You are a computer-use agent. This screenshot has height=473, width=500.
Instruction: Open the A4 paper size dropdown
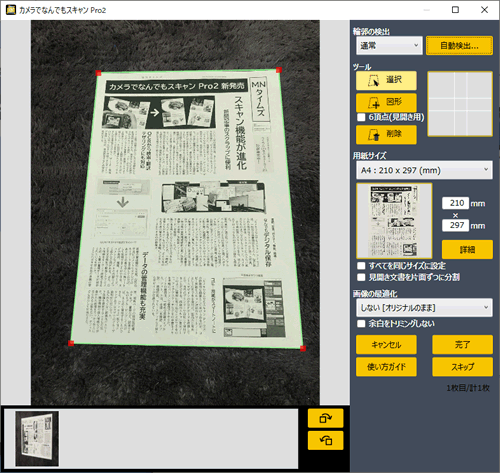[424, 170]
